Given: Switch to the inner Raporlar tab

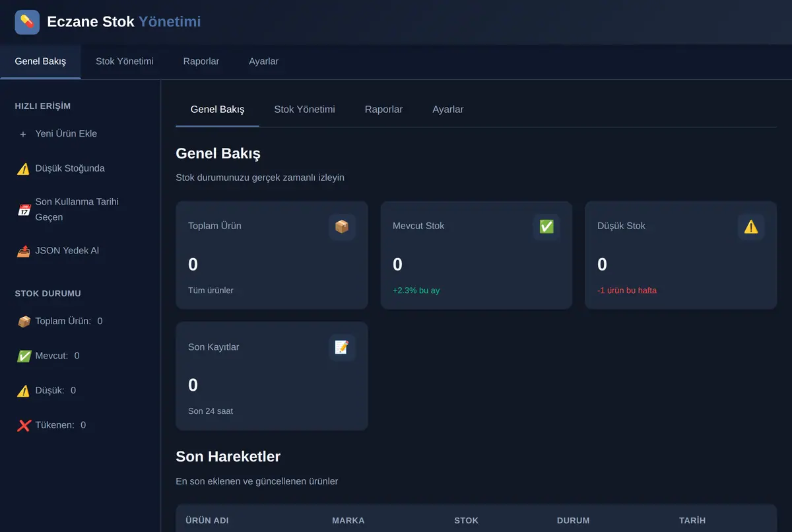Looking at the screenshot, I should 383,110.
